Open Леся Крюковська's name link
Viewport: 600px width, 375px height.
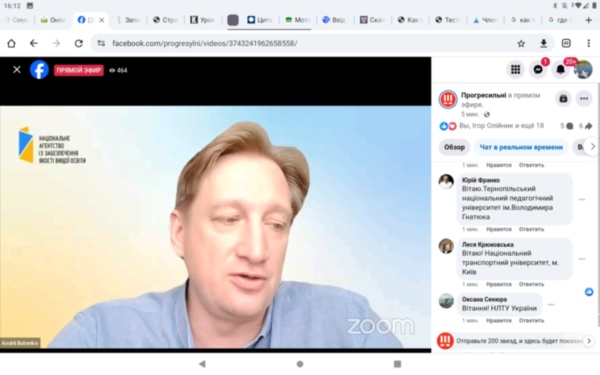[x=488, y=244]
